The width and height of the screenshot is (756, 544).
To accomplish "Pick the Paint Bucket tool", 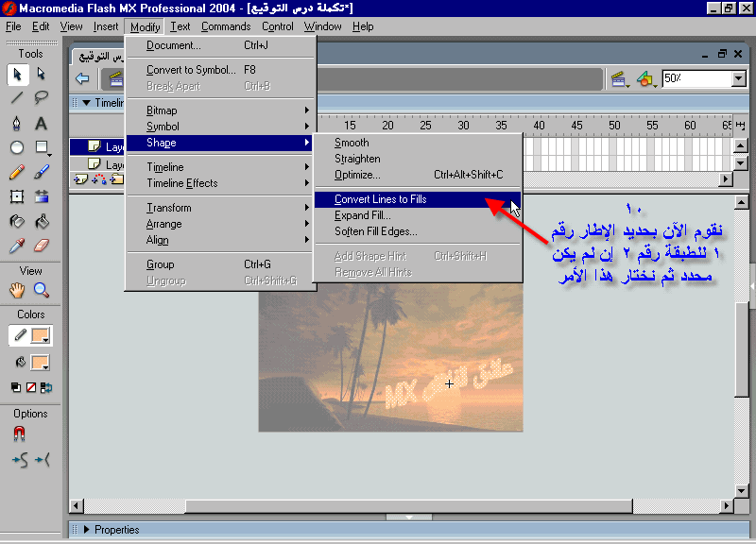I will point(42,221).
